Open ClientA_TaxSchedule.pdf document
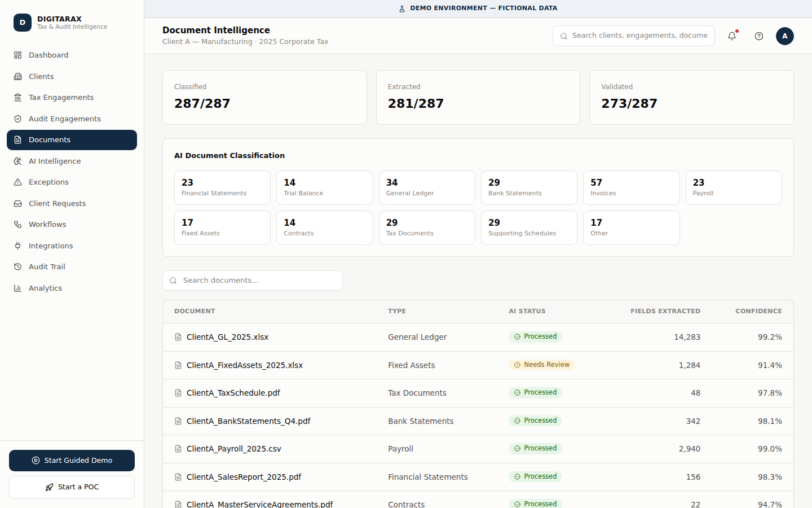 (233, 393)
